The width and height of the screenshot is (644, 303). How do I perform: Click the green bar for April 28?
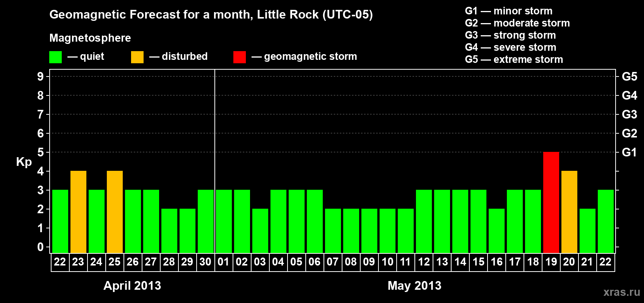[x=169, y=231]
